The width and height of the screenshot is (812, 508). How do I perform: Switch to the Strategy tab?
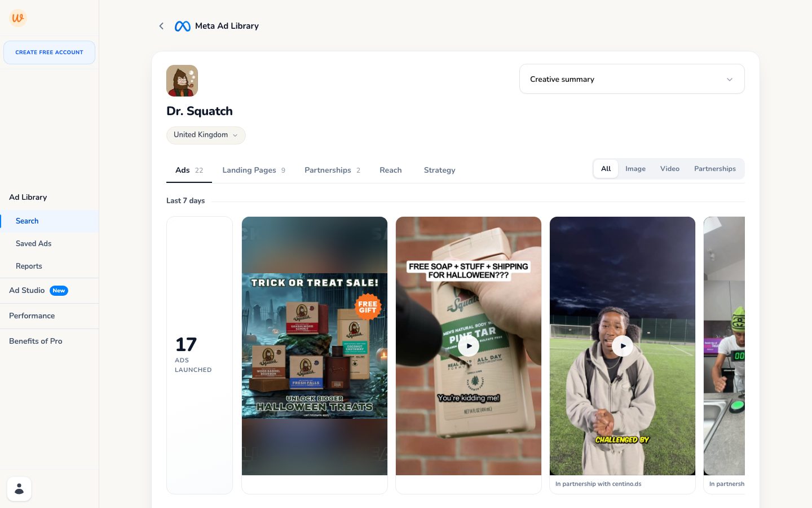439,170
